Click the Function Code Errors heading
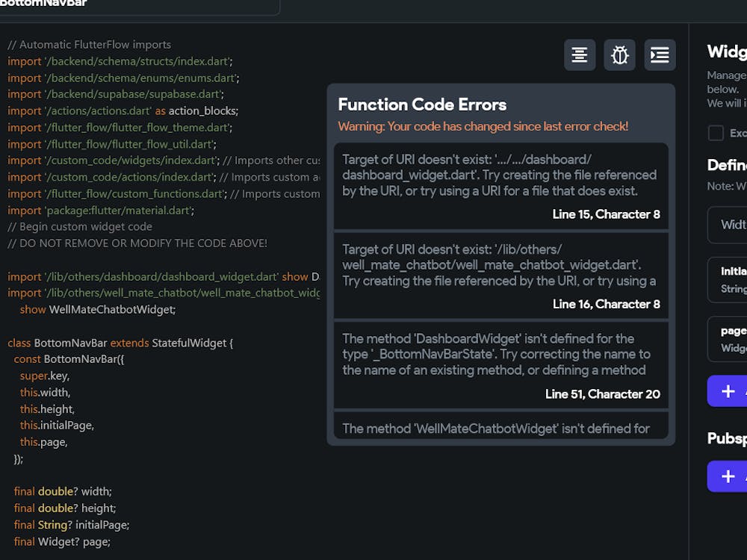Screen dimensions: 747x560 tap(422, 105)
